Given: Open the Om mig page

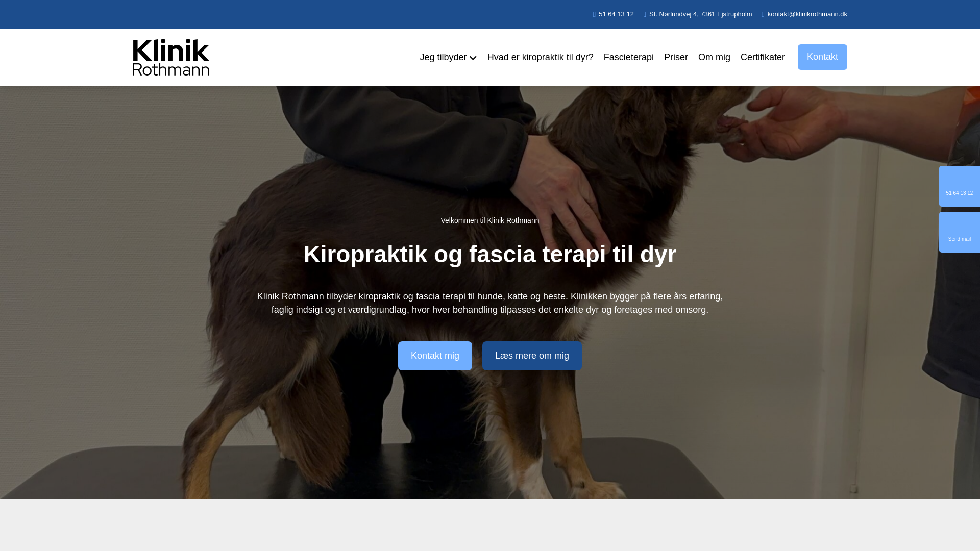Looking at the screenshot, I should pos(714,57).
